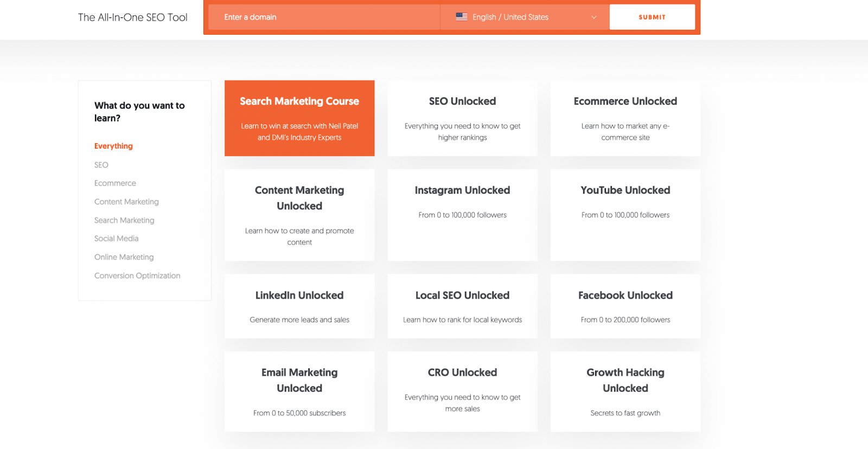Select Content Marketing in sidebar
This screenshot has width=868, height=449.
click(x=126, y=202)
